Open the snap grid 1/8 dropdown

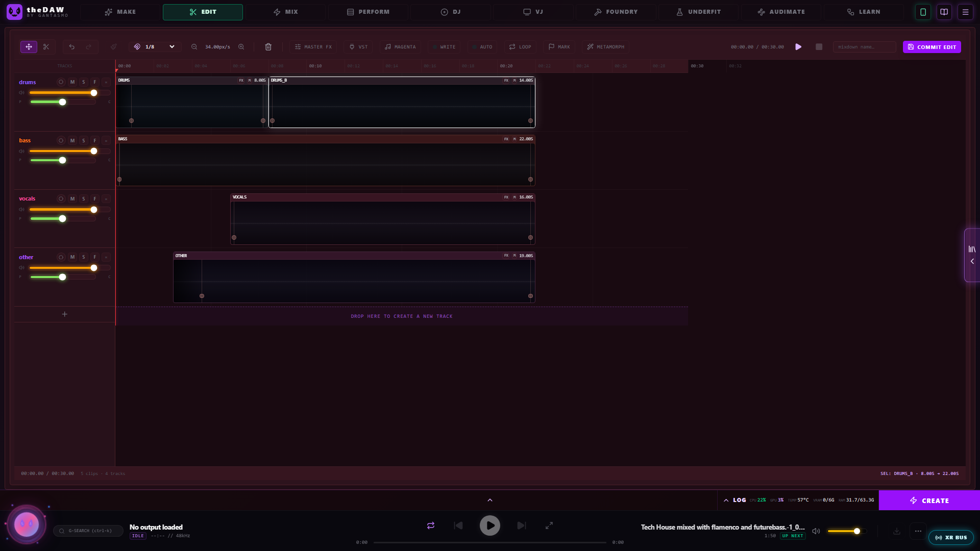tap(155, 47)
